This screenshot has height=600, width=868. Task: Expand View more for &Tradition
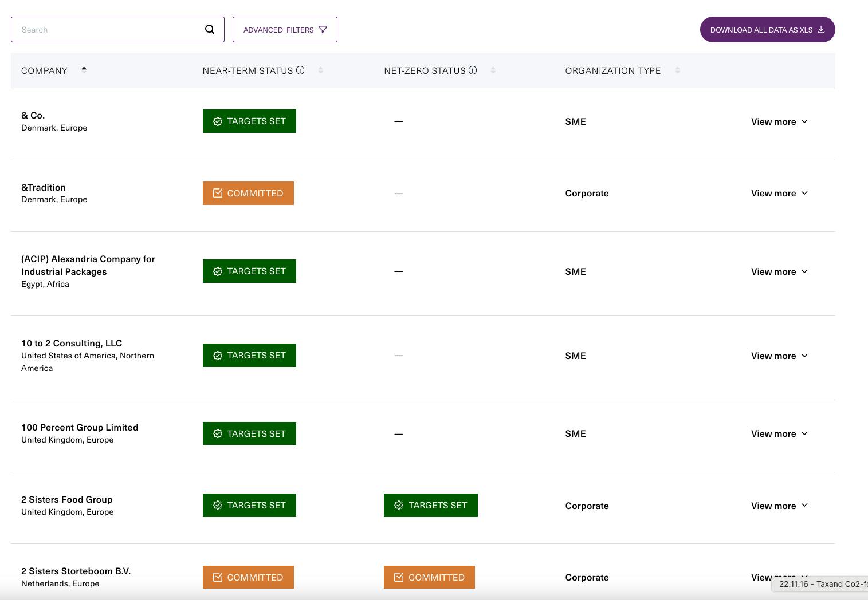click(x=779, y=193)
